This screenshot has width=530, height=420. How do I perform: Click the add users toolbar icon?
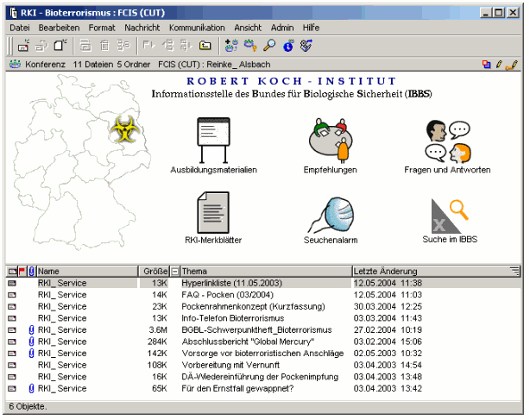(x=231, y=45)
